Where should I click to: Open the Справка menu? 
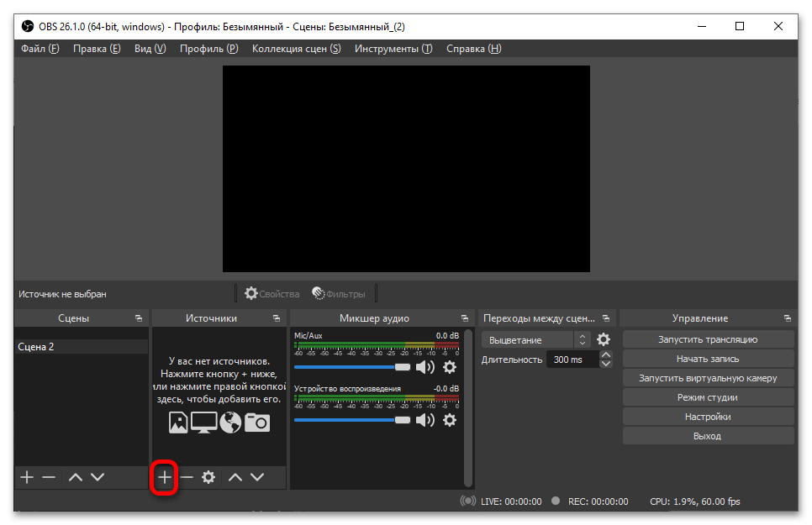[474, 49]
